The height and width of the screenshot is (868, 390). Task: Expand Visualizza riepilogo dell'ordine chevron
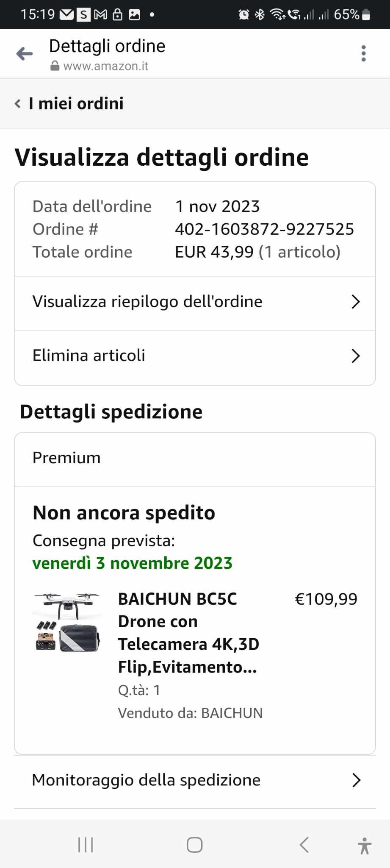(356, 302)
